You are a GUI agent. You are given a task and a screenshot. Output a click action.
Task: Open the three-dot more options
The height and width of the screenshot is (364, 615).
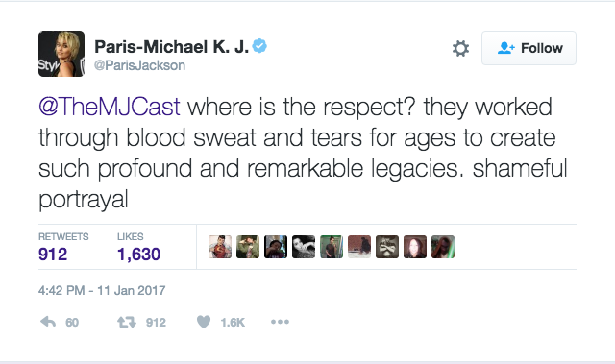click(x=280, y=322)
